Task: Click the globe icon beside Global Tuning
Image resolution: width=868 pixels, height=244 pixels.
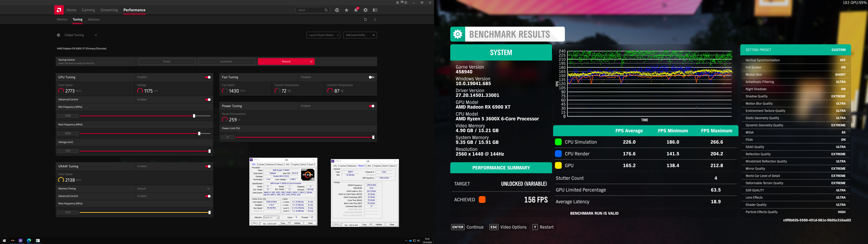Action: coord(59,35)
